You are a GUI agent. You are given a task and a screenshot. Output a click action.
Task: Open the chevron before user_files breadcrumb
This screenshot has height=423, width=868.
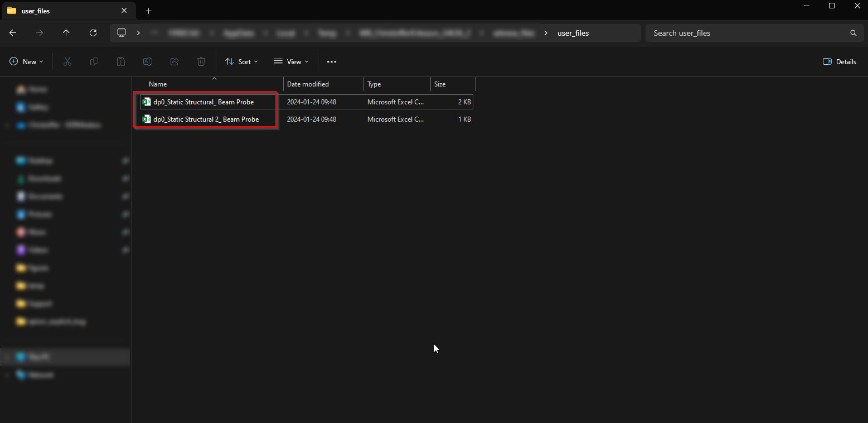(x=546, y=33)
